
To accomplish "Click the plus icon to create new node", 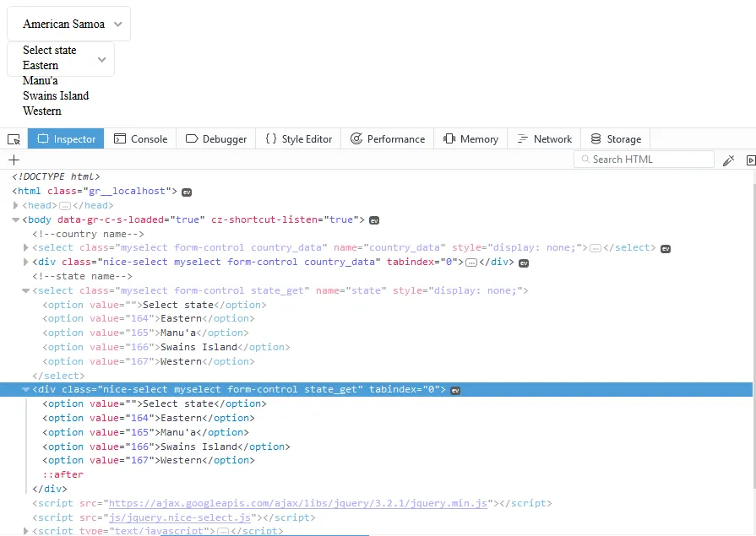I will (14, 160).
